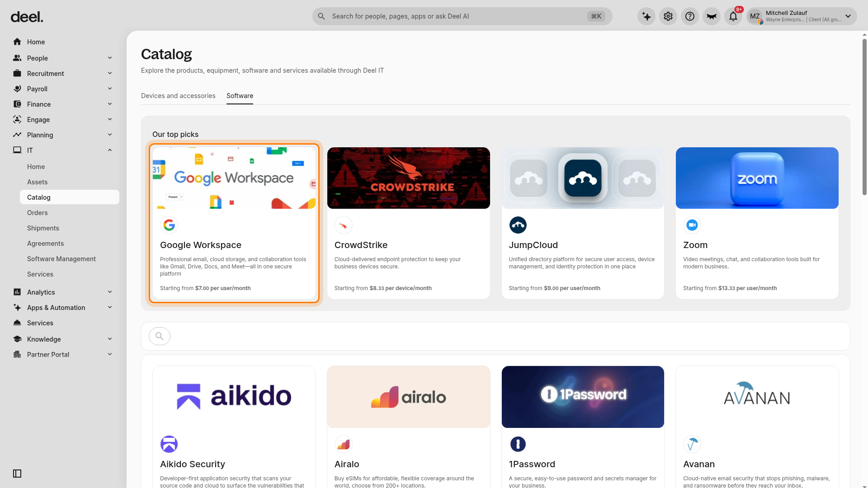The height and width of the screenshot is (488, 868).
Task: Click the Deel logo
Action: (x=27, y=17)
